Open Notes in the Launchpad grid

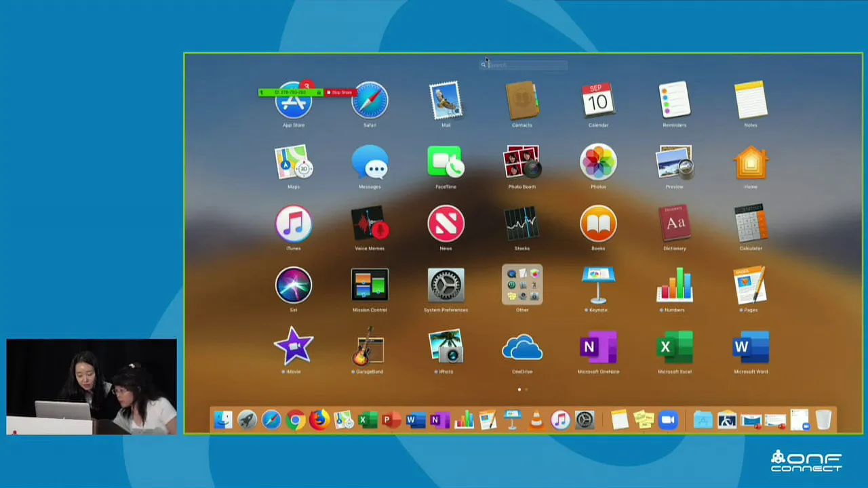pyautogui.click(x=751, y=100)
